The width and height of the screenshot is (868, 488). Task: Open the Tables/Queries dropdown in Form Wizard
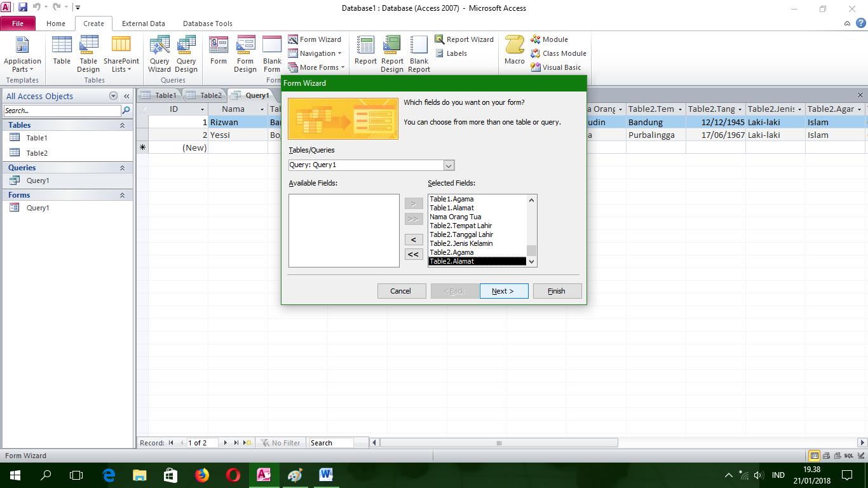[x=449, y=165]
